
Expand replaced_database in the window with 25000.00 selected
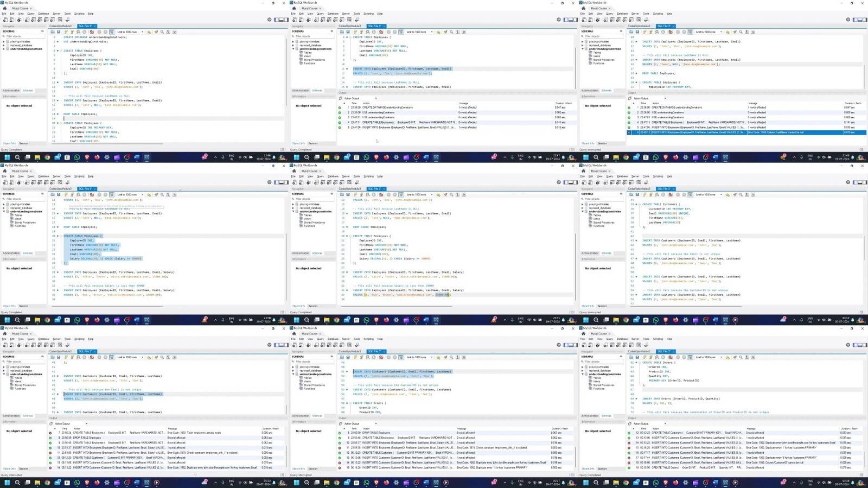point(293,208)
